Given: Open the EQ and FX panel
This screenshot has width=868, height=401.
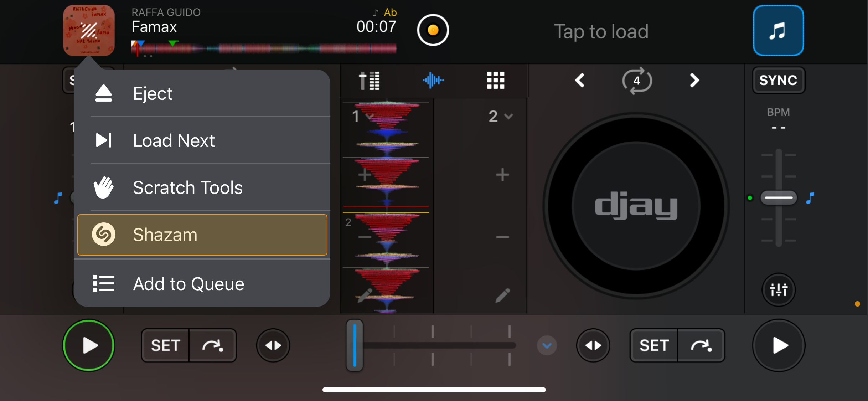Looking at the screenshot, I should coord(778,290).
